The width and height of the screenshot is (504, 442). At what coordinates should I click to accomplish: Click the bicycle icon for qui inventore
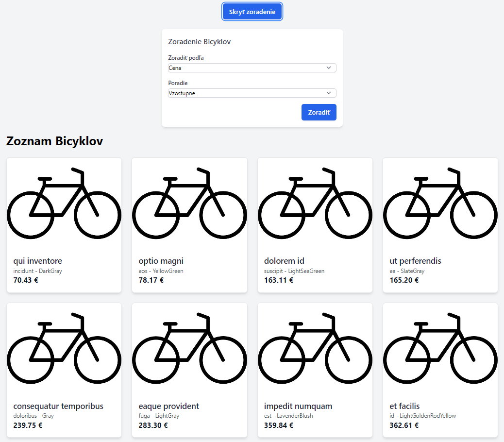click(64, 203)
